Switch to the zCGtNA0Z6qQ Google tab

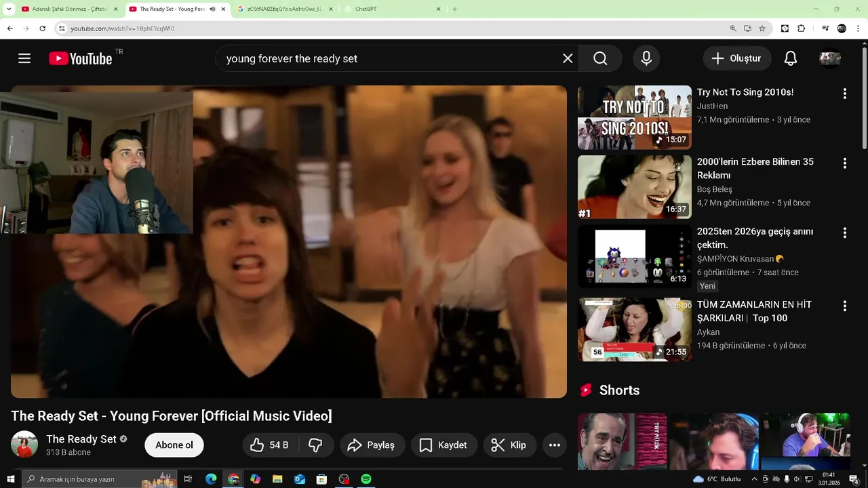[285, 9]
